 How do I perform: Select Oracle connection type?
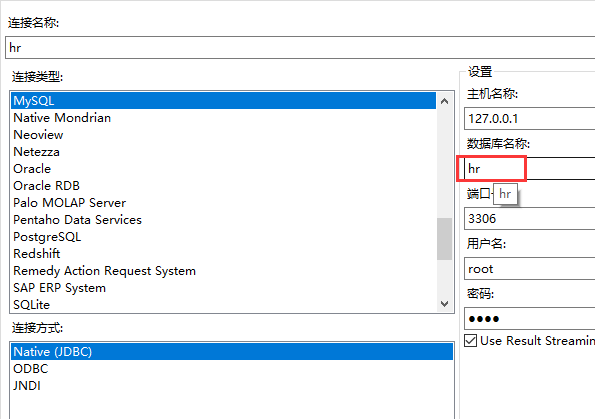click(x=224, y=169)
